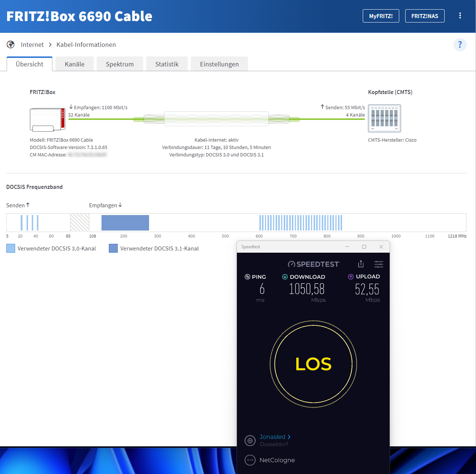The image size is (476, 474).
Task: Close the Speedtest window
Action: [x=381, y=247]
